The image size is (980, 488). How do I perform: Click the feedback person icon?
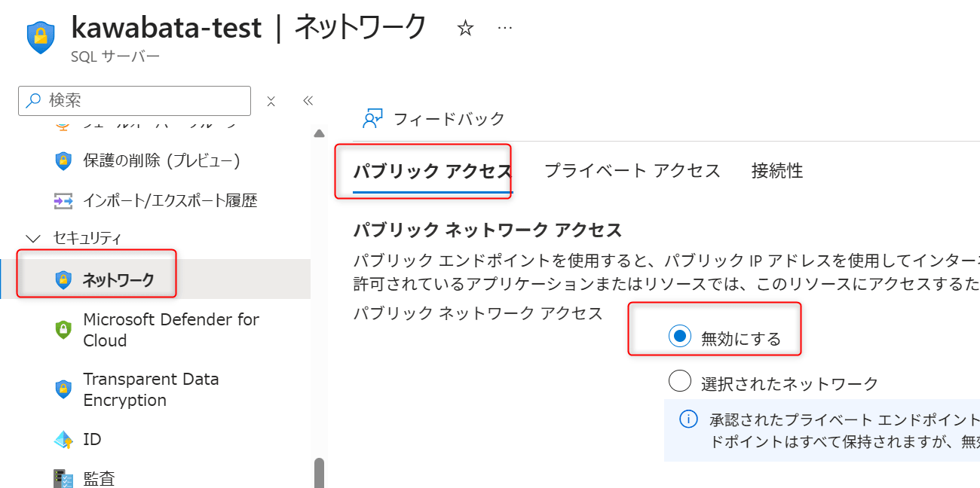pos(373,118)
